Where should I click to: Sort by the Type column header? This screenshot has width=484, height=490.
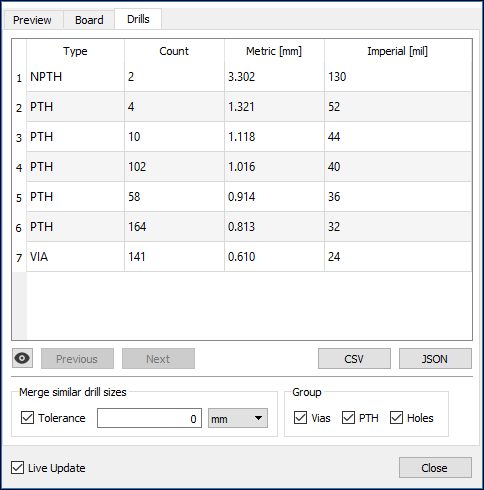pos(75,51)
